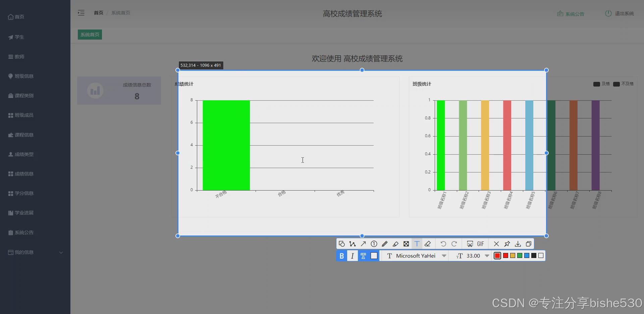Pick the black color swatch
Image resolution: width=644 pixels, height=314 pixels.
click(x=534, y=256)
